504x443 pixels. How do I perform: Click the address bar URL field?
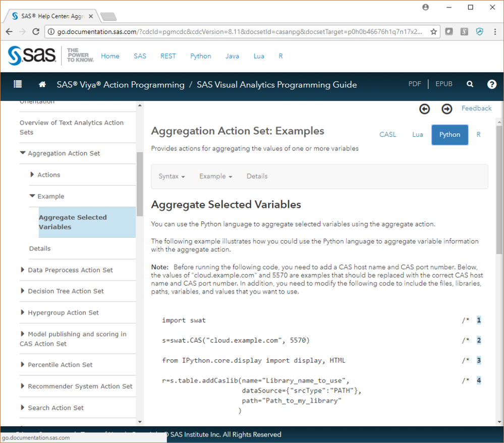point(240,31)
